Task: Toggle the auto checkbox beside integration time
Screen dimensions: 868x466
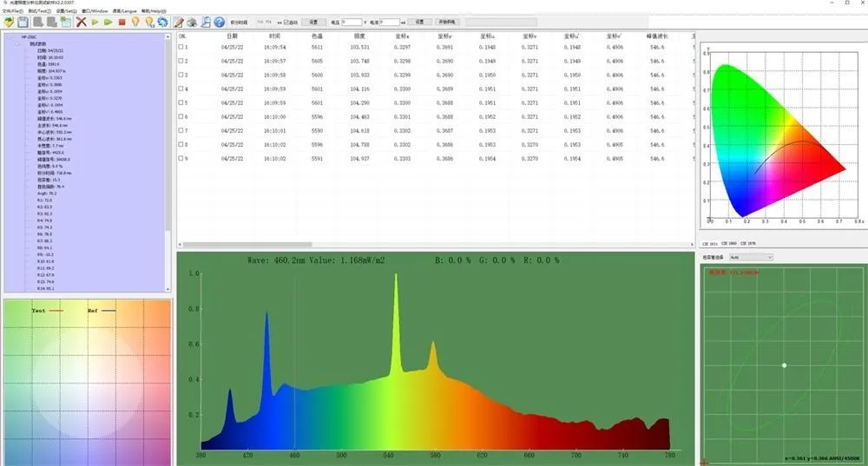Action: click(x=286, y=21)
